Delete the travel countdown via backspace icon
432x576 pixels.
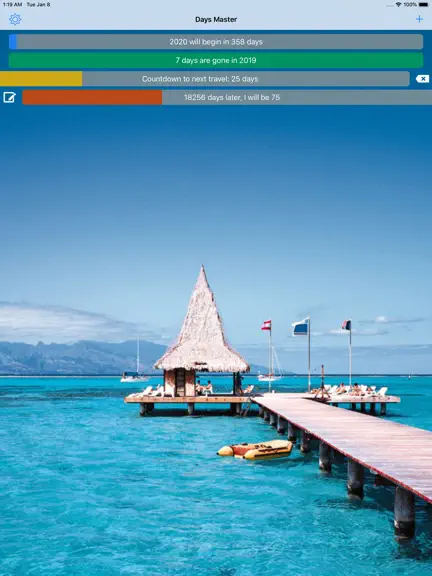pos(422,79)
